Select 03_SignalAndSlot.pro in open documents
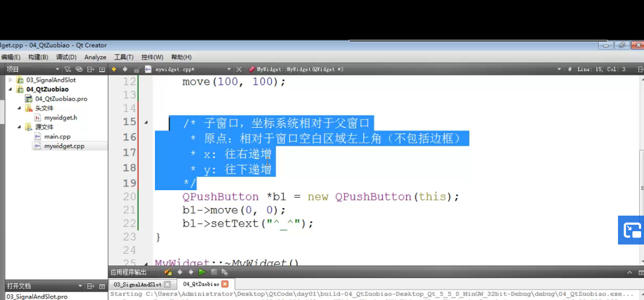 37,297
